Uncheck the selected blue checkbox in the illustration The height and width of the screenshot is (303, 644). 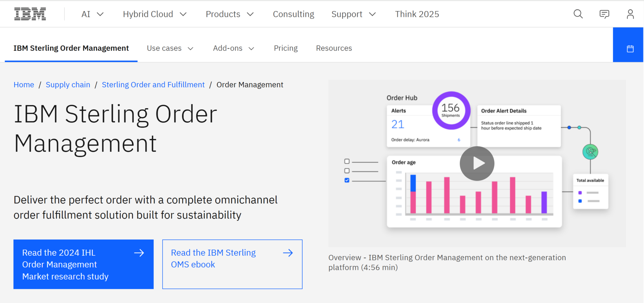tap(347, 180)
